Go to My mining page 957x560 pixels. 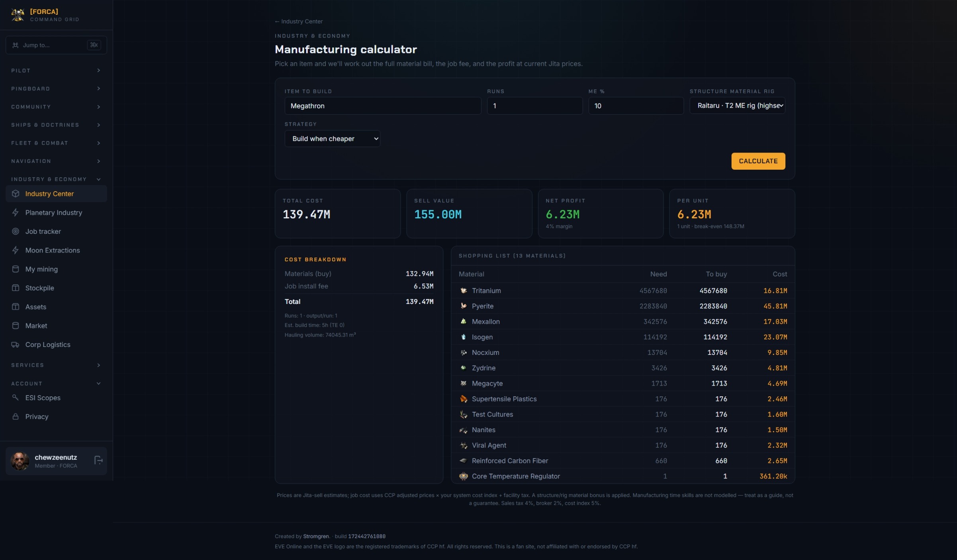tap(56, 269)
